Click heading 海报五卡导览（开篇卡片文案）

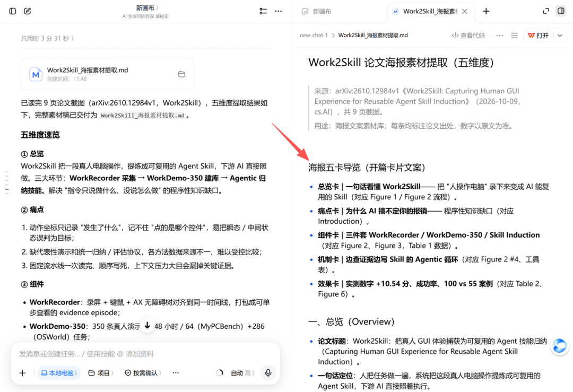(x=367, y=168)
